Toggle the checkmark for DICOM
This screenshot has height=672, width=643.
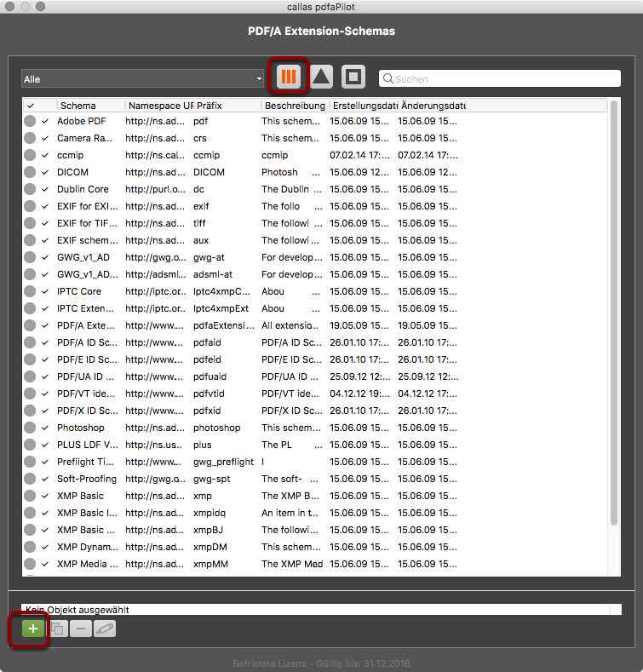[x=45, y=172]
